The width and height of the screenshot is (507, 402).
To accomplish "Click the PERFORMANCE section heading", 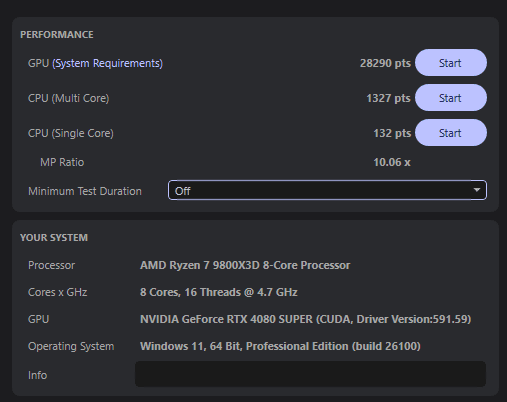I will [57, 35].
